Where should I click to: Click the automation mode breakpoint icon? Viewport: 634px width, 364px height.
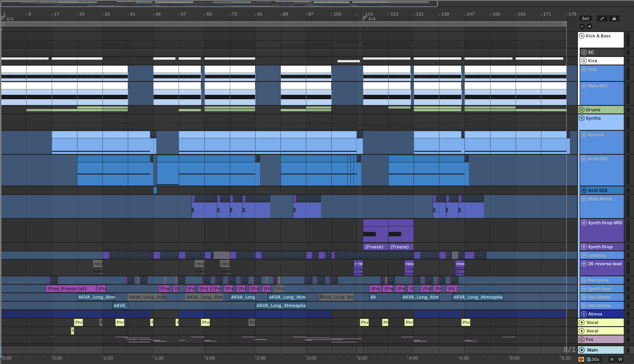click(602, 18)
